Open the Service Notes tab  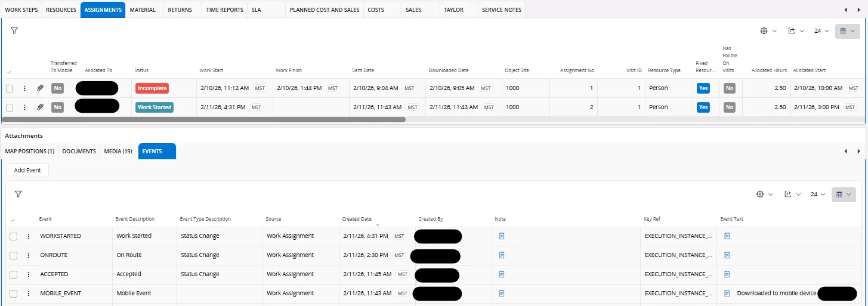[x=502, y=10]
